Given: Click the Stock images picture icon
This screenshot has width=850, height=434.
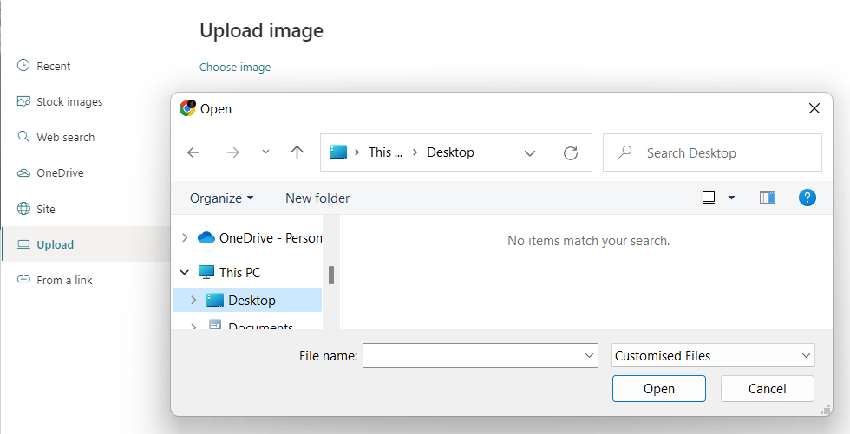Looking at the screenshot, I should (23, 101).
